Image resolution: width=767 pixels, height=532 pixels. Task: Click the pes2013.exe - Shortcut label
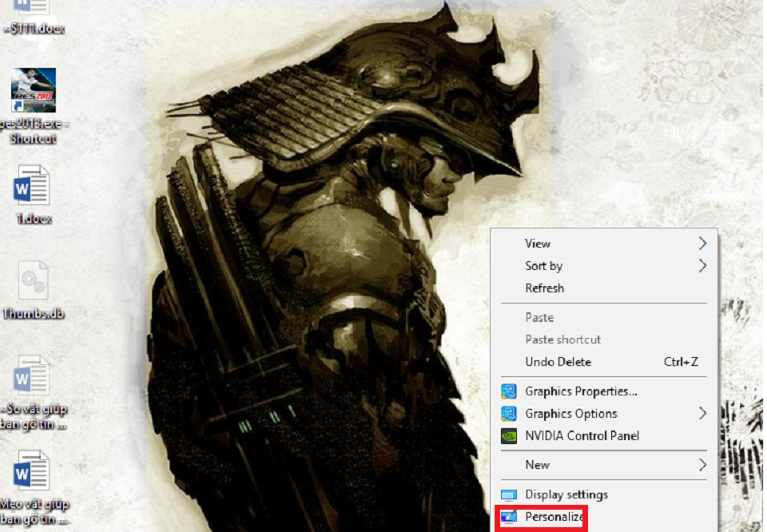tap(34, 131)
